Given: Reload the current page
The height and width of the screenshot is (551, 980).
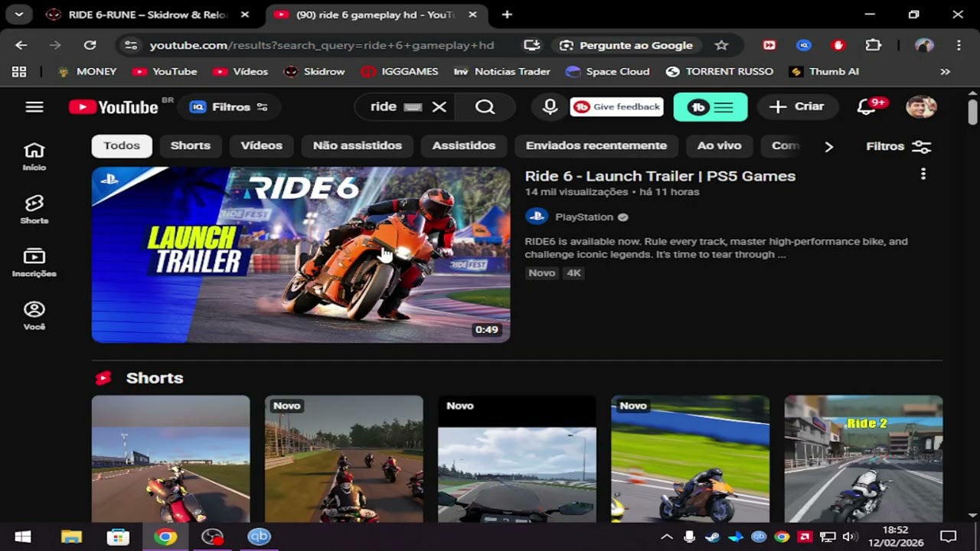Looking at the screenshot, I should pos(90,45).
